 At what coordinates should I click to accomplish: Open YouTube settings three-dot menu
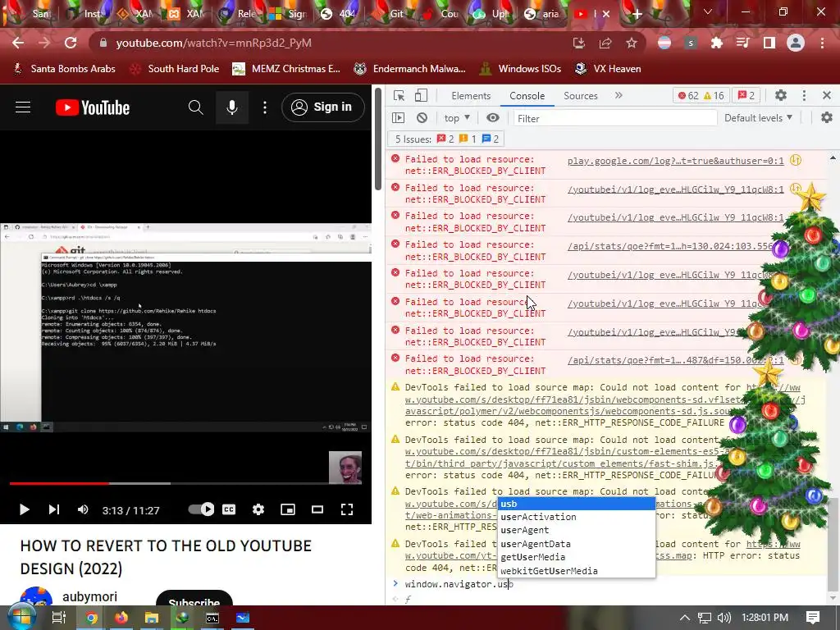click(x=265, y=107)
